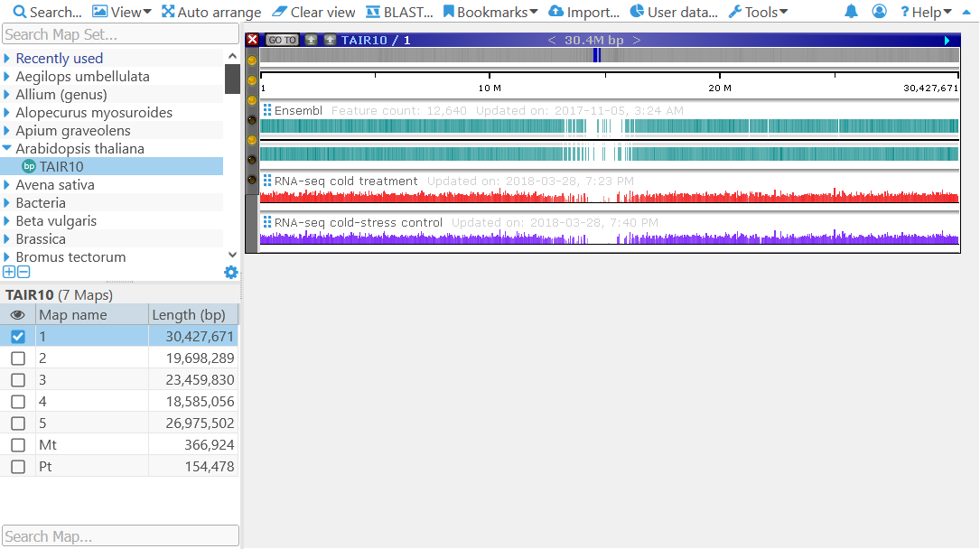Collapse all tree nodes with minus icon
Screen dimensions: 980x549
(x=23, y=272)
